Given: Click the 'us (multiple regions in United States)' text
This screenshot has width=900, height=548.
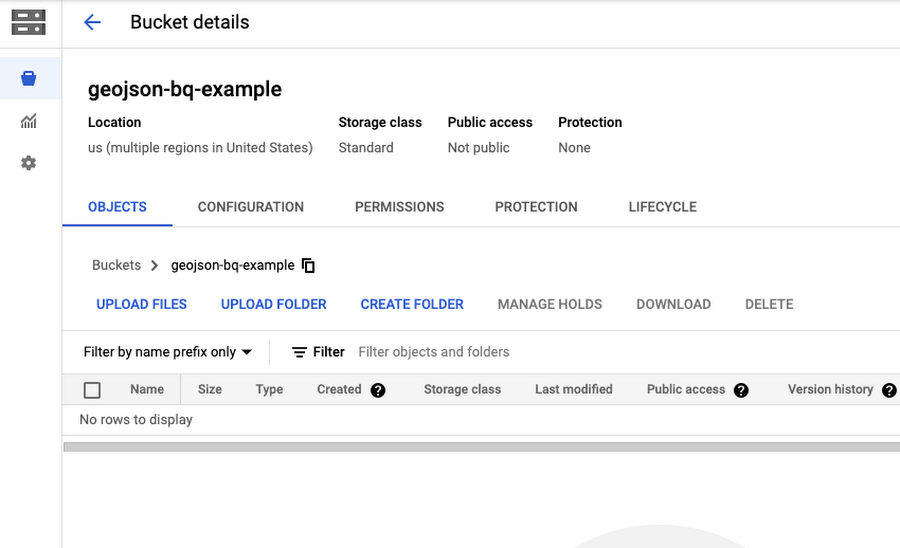Looking at the screenshot, I should [x=200, y=147].
